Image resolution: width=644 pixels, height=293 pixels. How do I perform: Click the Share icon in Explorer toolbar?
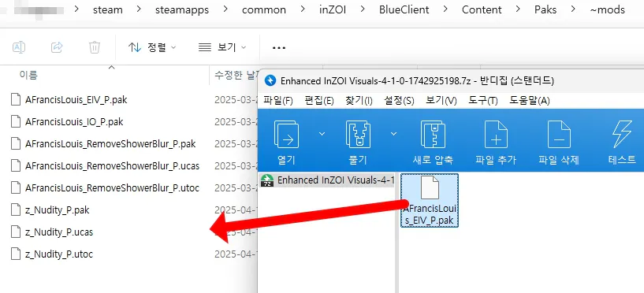pos(57,47)
